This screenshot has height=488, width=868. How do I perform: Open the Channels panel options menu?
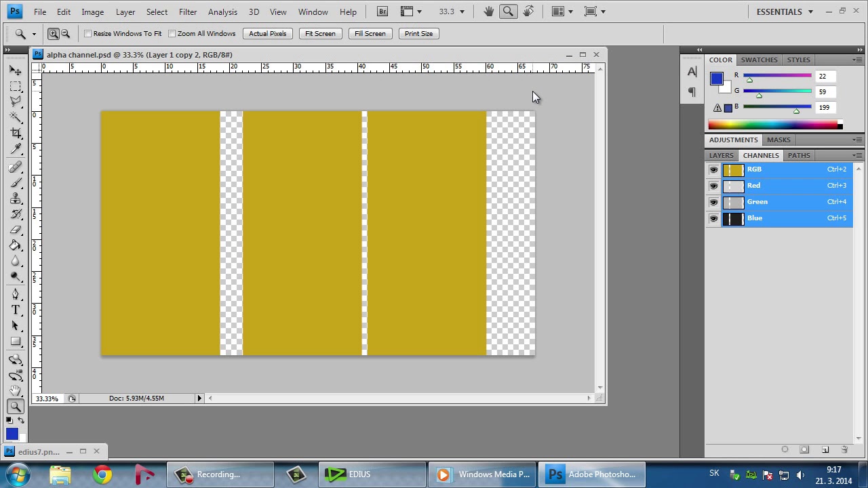coord(857,155)
